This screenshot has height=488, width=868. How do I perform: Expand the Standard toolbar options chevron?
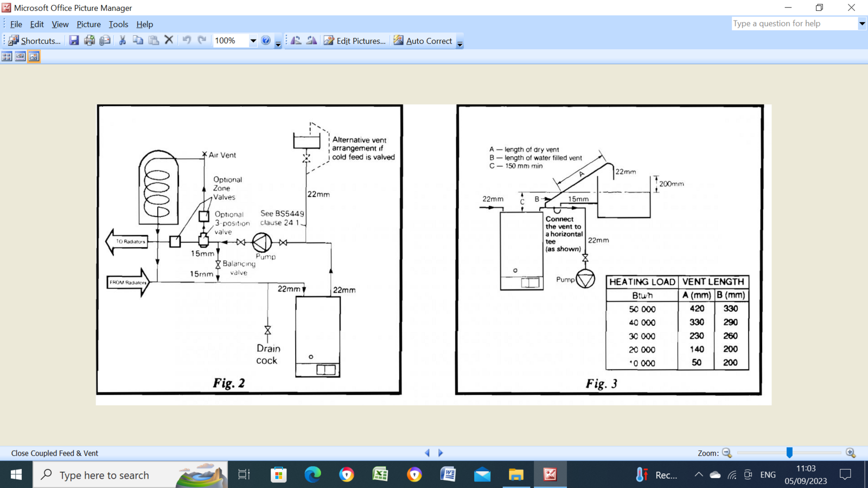(278, 43)
